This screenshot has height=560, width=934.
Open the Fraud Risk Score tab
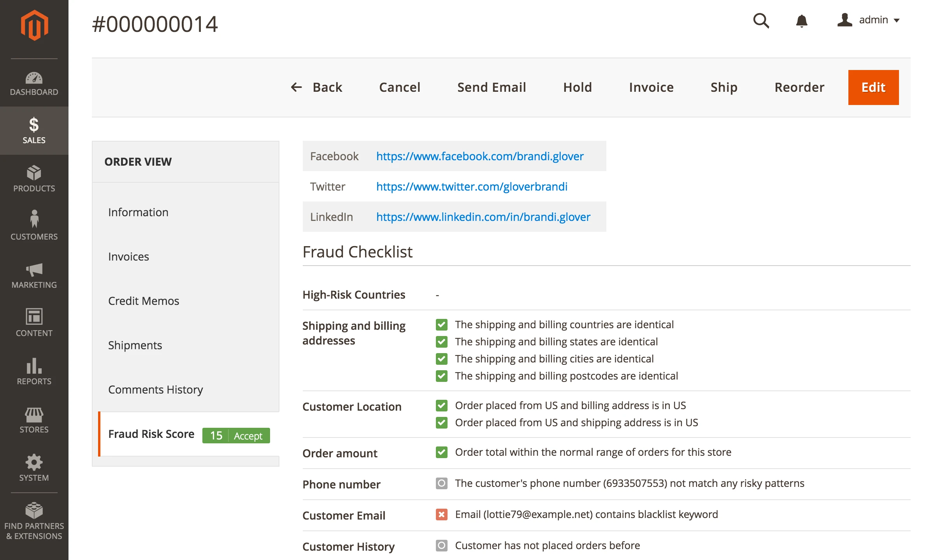pyautogui.click(x=151, y=434)
